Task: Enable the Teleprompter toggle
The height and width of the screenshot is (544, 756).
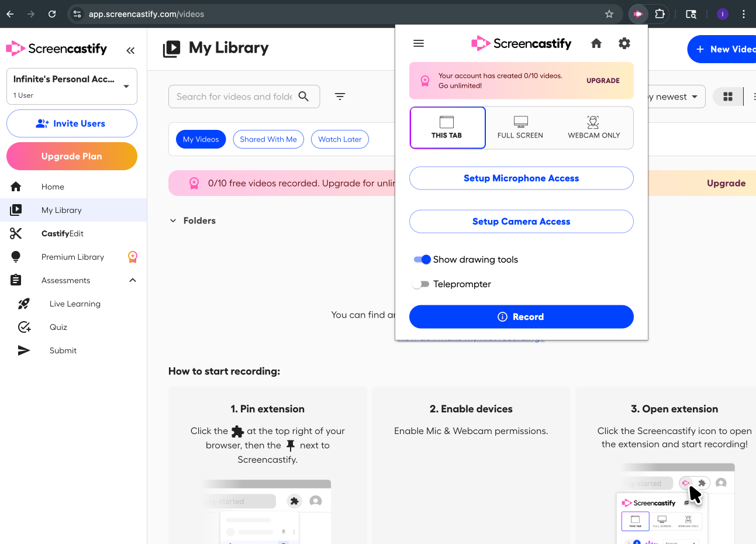Action: [x=422, y=284]
